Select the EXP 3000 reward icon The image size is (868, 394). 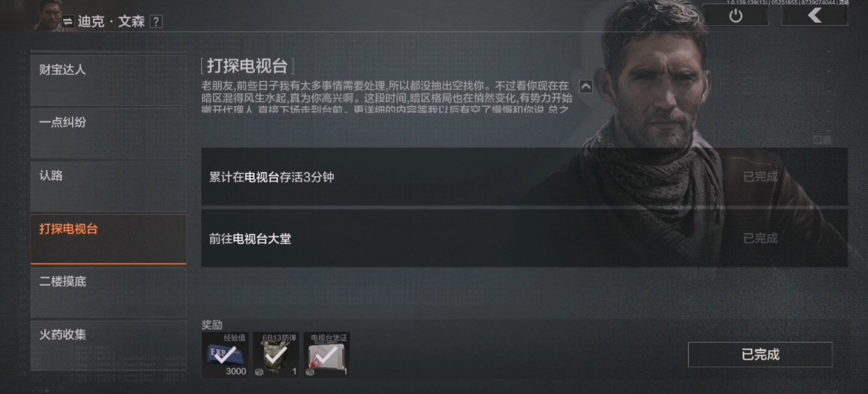point(225,354)
